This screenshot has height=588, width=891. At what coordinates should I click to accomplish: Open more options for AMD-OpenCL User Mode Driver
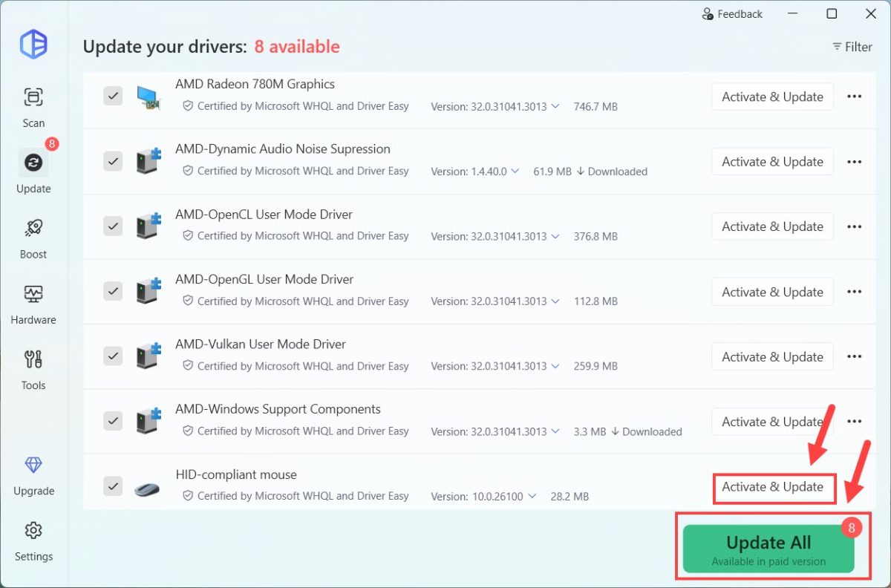coord(855,226)
